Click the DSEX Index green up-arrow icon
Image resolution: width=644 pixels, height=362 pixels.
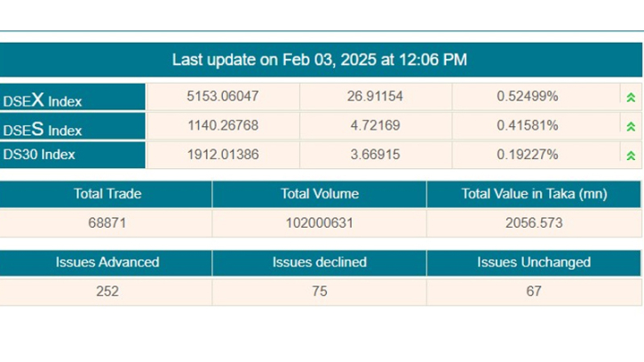click(x=631, y=98)
